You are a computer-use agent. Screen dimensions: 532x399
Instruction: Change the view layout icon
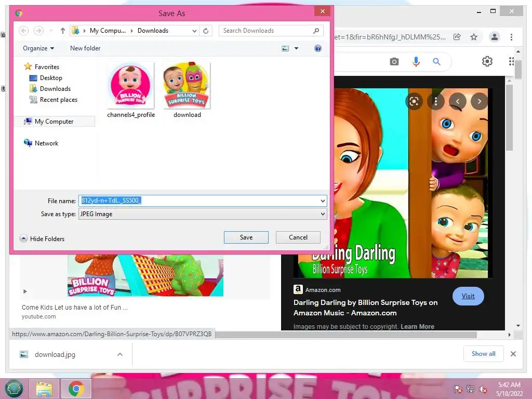click(285, 48)
